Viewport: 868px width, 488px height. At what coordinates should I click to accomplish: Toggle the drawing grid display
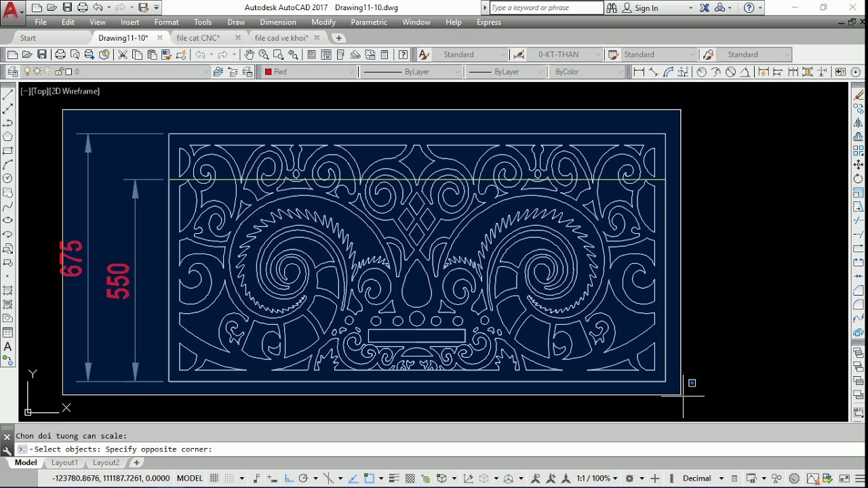pos(214,479)
